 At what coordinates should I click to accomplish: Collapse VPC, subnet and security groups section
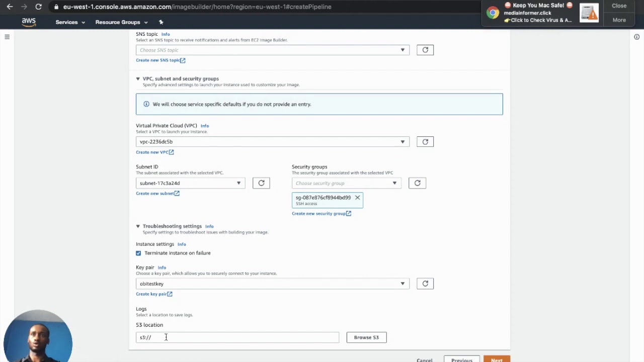138,79
